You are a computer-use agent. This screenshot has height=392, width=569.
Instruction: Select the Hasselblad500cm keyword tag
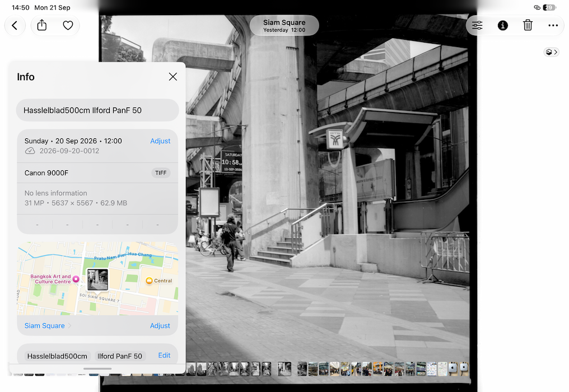(x=57, y=356)
